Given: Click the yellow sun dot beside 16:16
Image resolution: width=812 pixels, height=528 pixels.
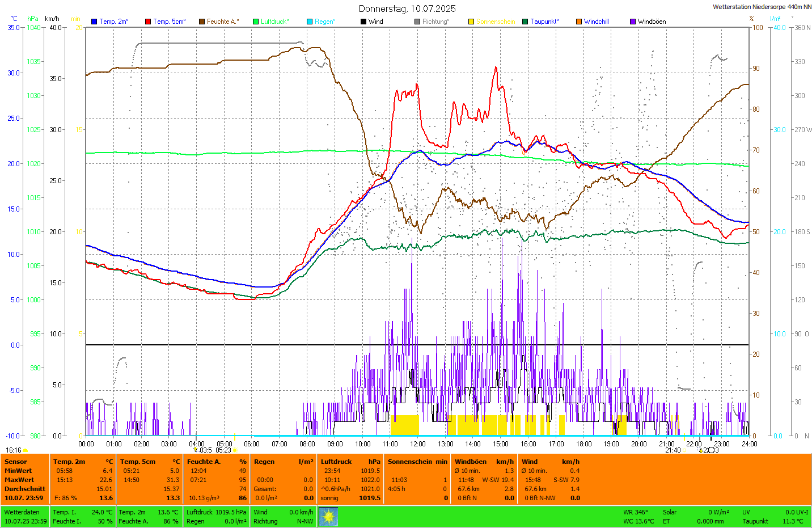Looking at the screenshot, I should coord(26,450).
